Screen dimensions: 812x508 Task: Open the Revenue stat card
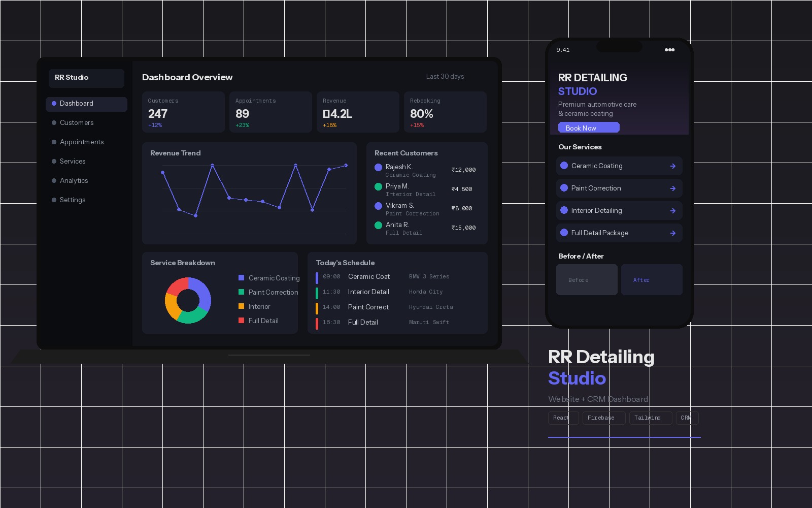click(x=358, y=112)
